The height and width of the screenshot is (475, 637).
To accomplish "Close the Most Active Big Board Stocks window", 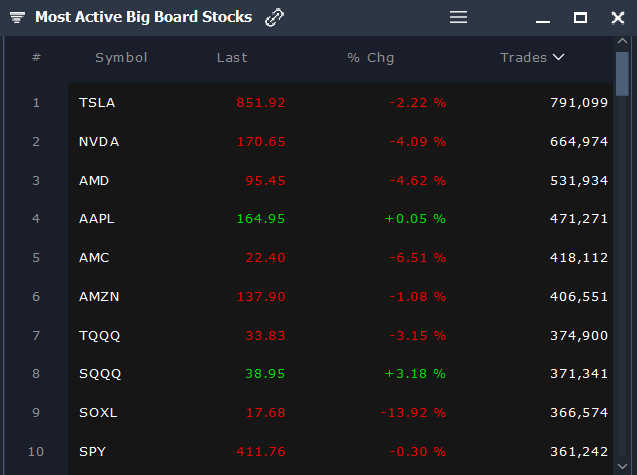I will [x=618, y=17].
